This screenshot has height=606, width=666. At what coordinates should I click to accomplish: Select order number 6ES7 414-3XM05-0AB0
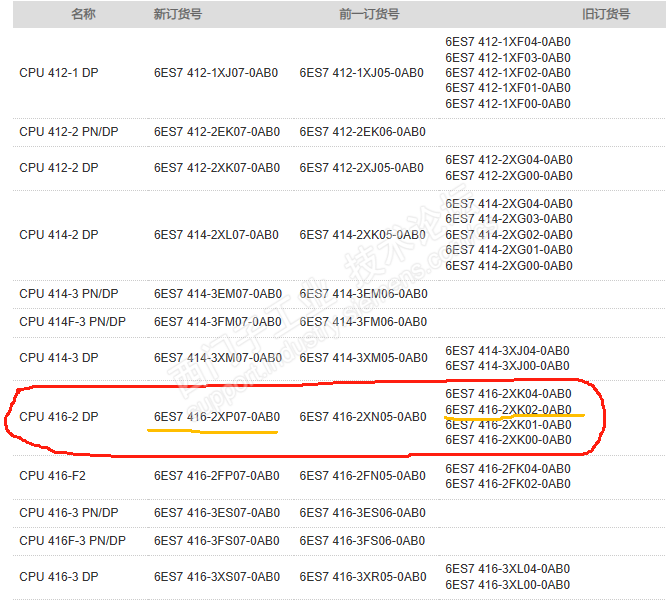(x=363, y=358)
